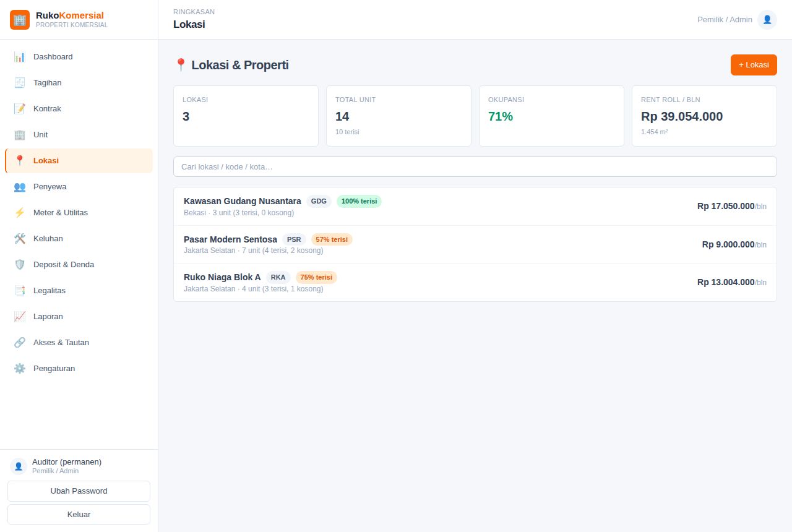This screenshot has height=532, width=792.
Task: Select the Penyewa menu entry
Action: pyautogui.click(x=79, y=187)
